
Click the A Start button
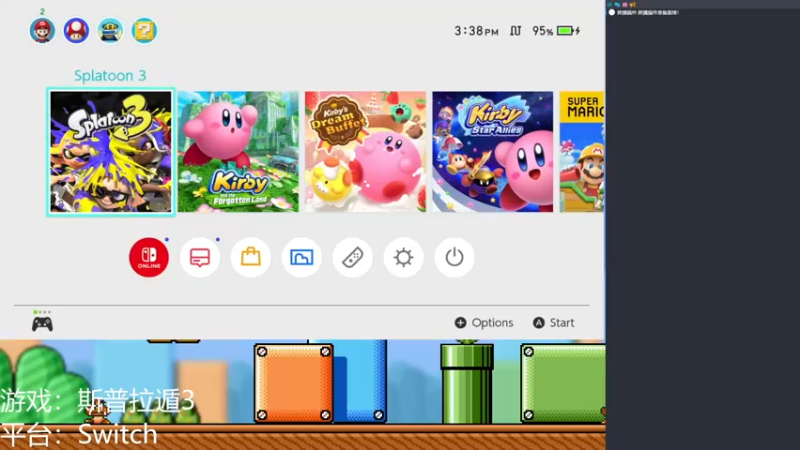(554, 323)
